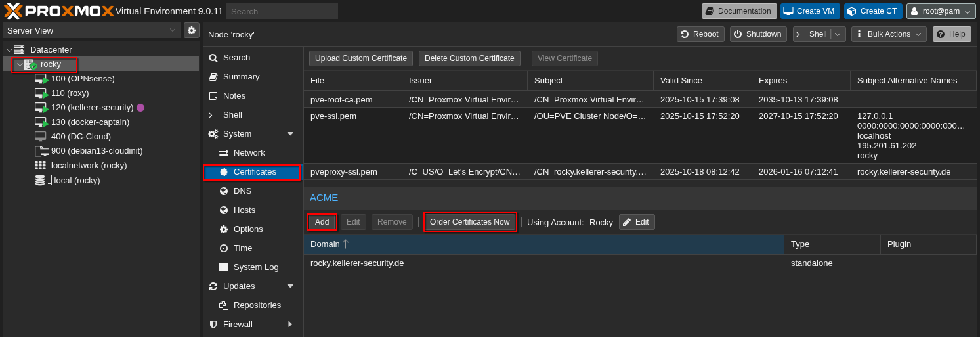
Task: Collapse the System menu section
Action: click(290, 134)
